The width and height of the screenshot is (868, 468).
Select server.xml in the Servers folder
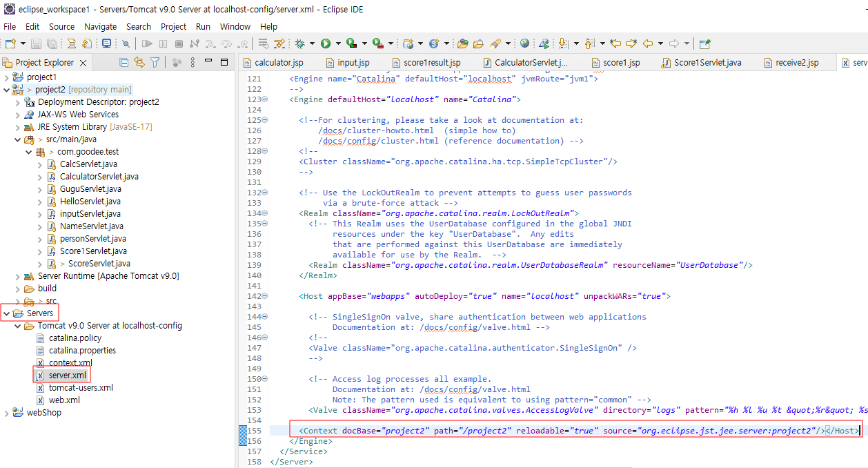click(68, 376)
